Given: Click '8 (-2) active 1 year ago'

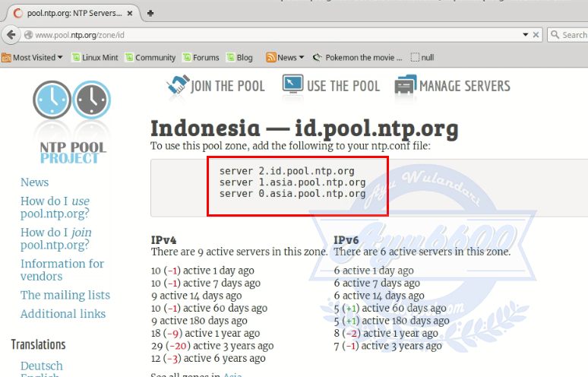Looking at the screenshot, I should (x=386, y=333).
